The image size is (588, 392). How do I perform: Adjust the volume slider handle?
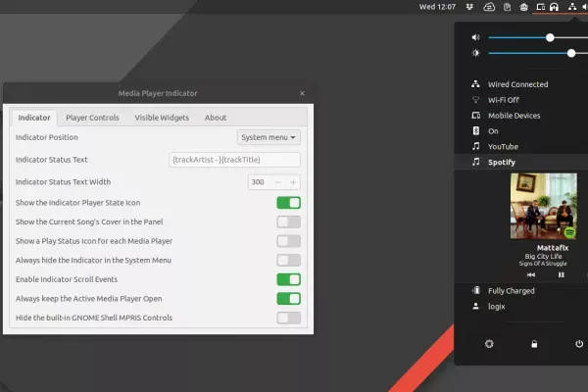550,37
